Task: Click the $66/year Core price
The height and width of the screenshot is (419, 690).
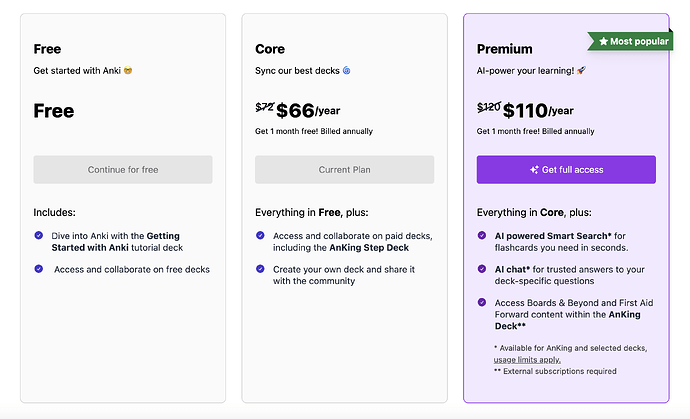Action: click(308, 110)
